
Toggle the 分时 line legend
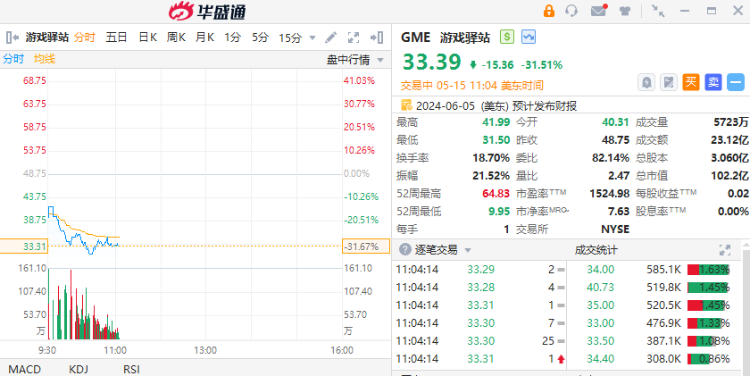(13, 59)
